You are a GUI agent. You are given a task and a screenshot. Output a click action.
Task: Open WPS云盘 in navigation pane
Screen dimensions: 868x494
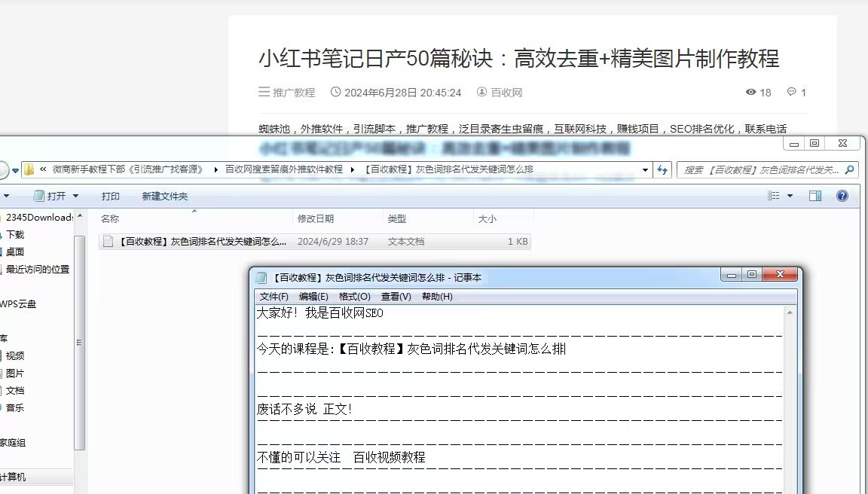[x=18, y=303]
